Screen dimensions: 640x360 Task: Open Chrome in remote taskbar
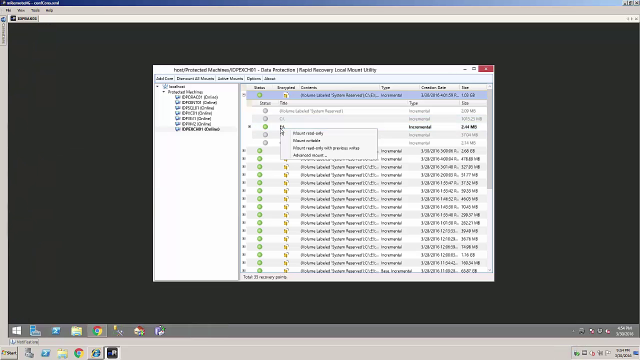pyautogui.click(x=97, y=331)
